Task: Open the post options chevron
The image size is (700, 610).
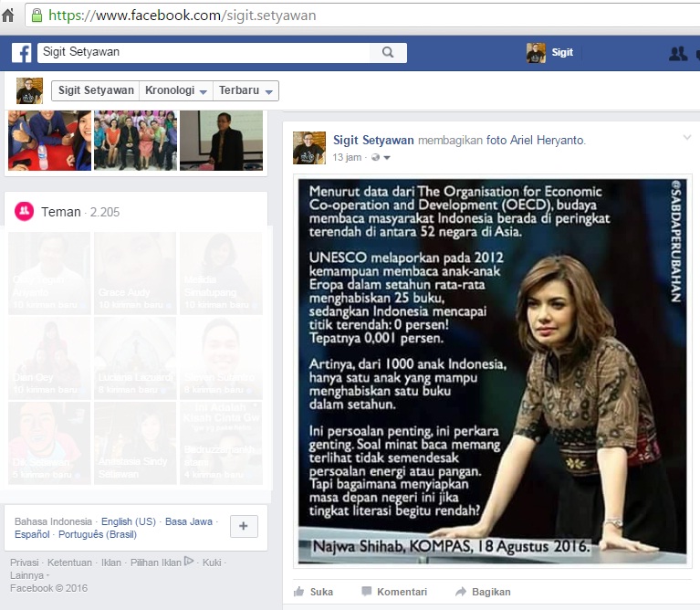Action: [x=687, y=138]
